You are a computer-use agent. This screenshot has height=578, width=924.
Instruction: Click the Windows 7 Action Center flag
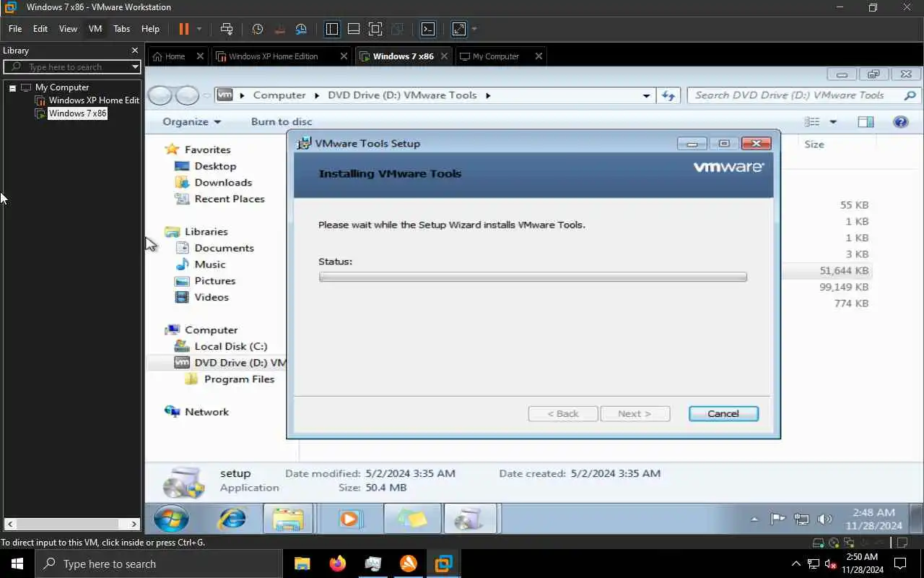tap(777, 519)
